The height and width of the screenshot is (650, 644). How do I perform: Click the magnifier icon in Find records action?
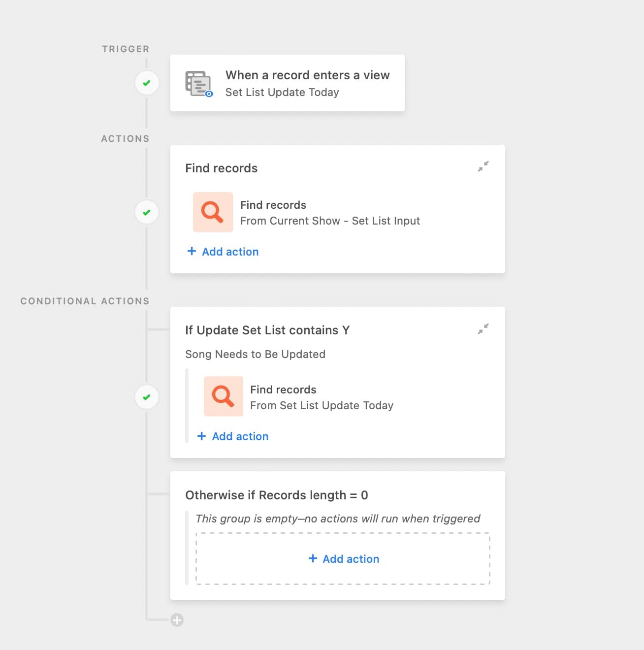coord(213,212)
